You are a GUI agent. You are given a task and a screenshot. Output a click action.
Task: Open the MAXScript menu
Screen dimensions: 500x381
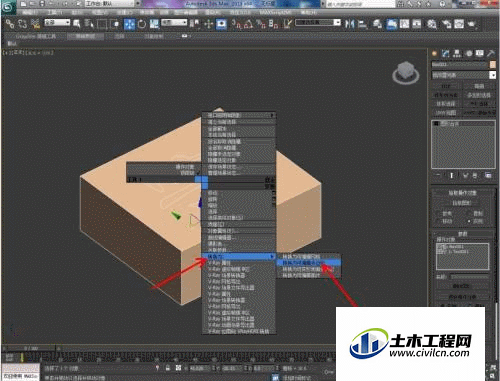coord(275,13)
